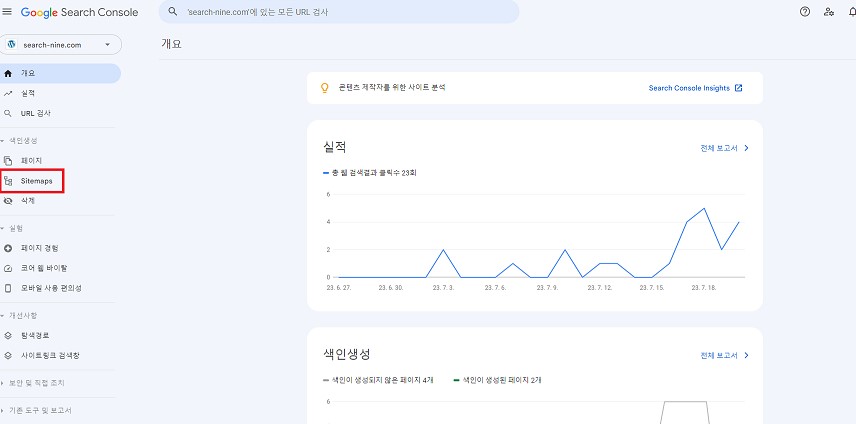Open the search-nine.com property dropdown
Screen dimensions: 856x424
click(x=61, y=45)
